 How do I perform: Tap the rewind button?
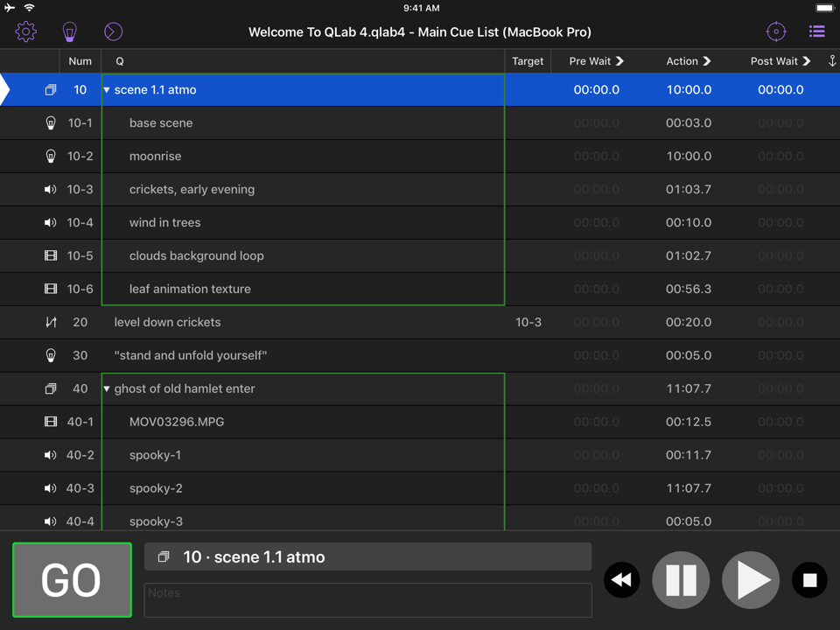pyautogui.click(x=622, y=580)
